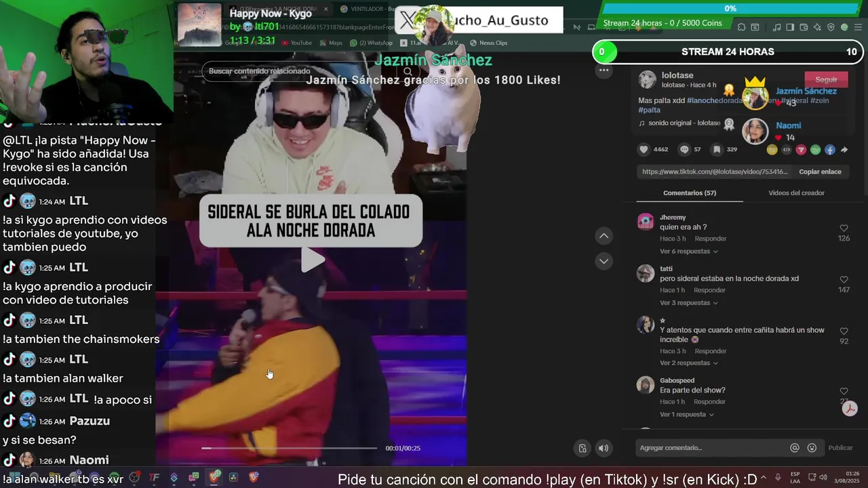Screen dimensions: 868x488
Task: Open the browser wallet icon
Action: tap(804, 27)
